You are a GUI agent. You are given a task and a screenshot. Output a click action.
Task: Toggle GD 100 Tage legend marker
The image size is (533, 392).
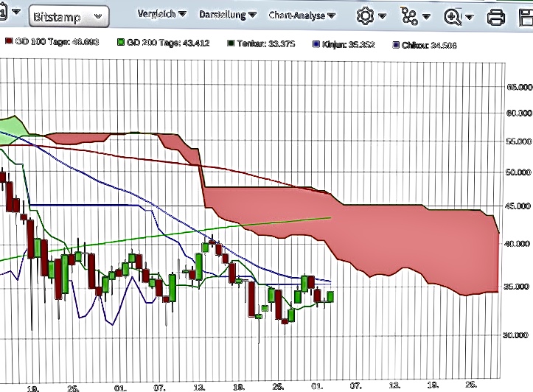click(9, 43)
